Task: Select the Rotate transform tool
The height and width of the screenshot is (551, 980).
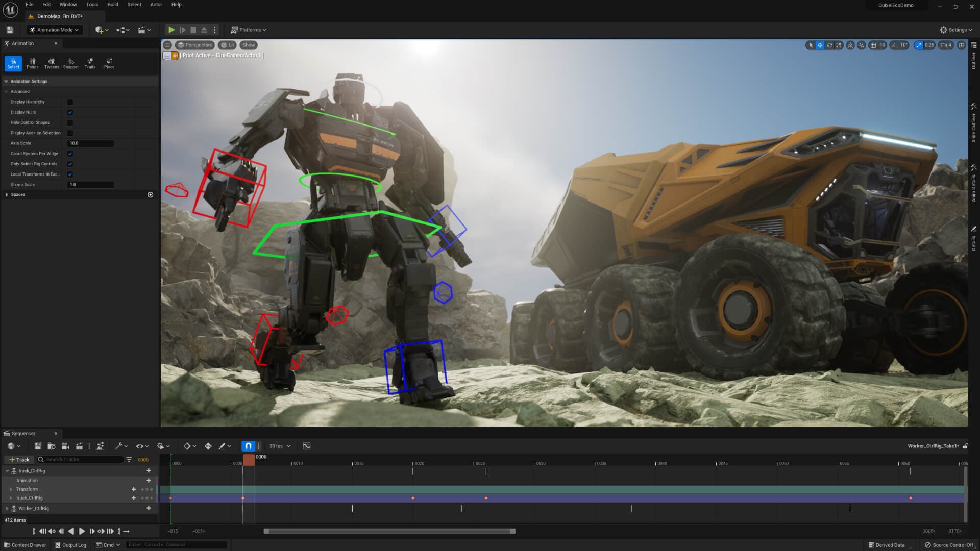Action: pos(829,45)
